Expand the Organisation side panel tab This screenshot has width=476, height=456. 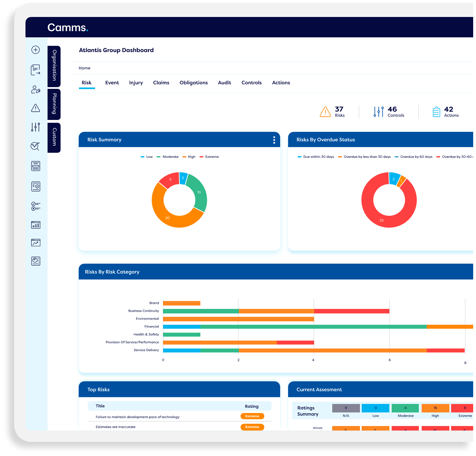tap(54, 66)
